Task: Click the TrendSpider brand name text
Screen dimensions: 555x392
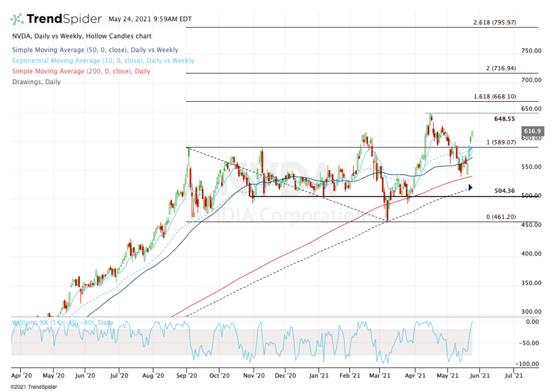Action: [64, 19]
